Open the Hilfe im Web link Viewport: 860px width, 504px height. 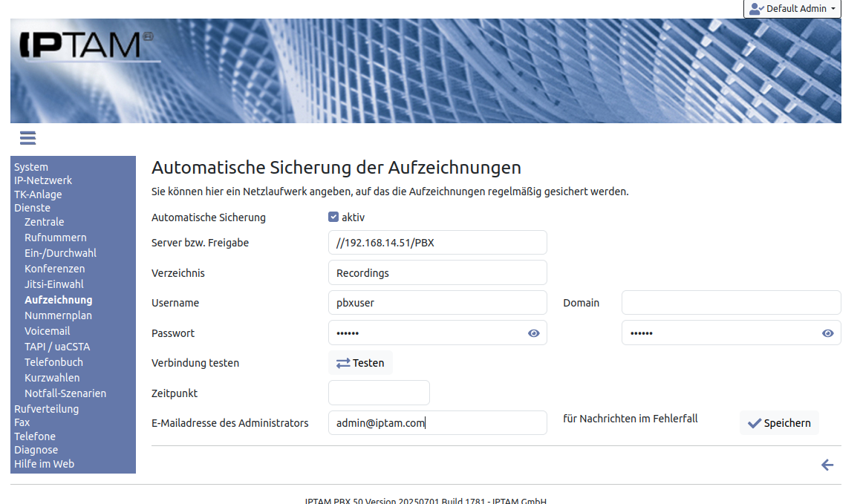44,464
